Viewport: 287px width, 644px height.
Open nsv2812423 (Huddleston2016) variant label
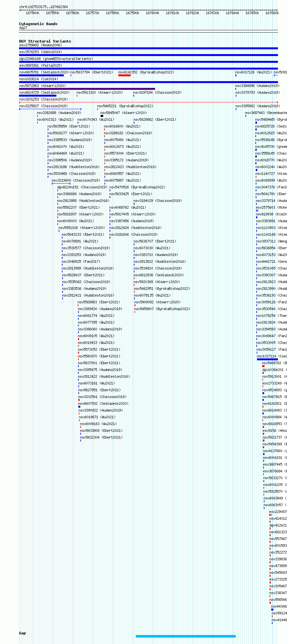[x=130, y=167]
